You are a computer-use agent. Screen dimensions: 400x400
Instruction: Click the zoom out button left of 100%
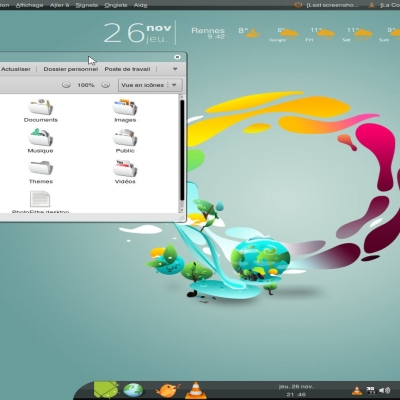pos(66,85)
